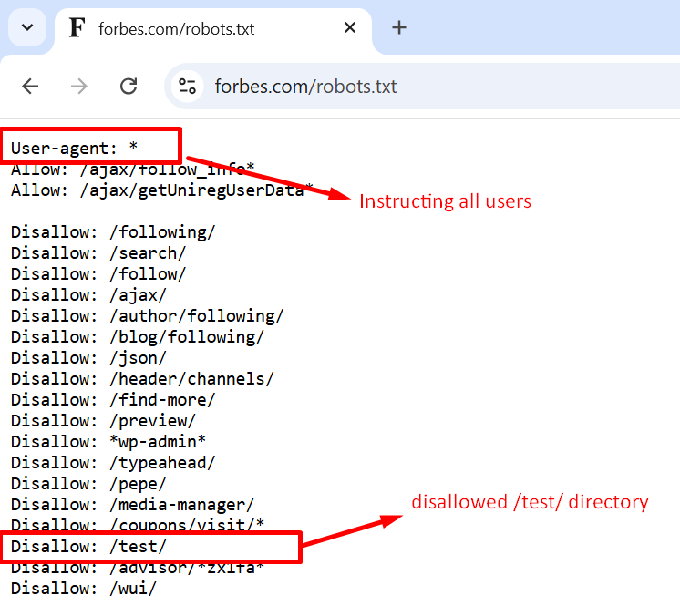This screenshot has width=680, height=616.
Task: Select the forbes.com/robots.txt tab
Action: tap(213, 29)
